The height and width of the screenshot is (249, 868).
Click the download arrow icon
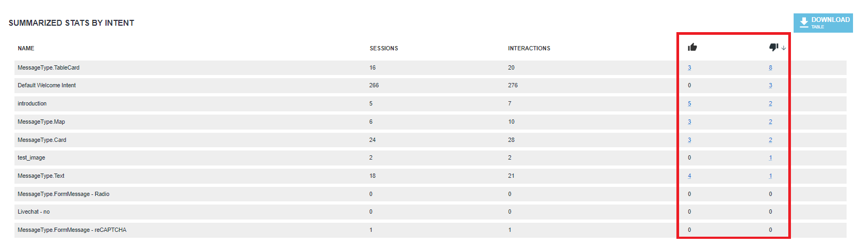pyautogui.click(x=804, y=22)
